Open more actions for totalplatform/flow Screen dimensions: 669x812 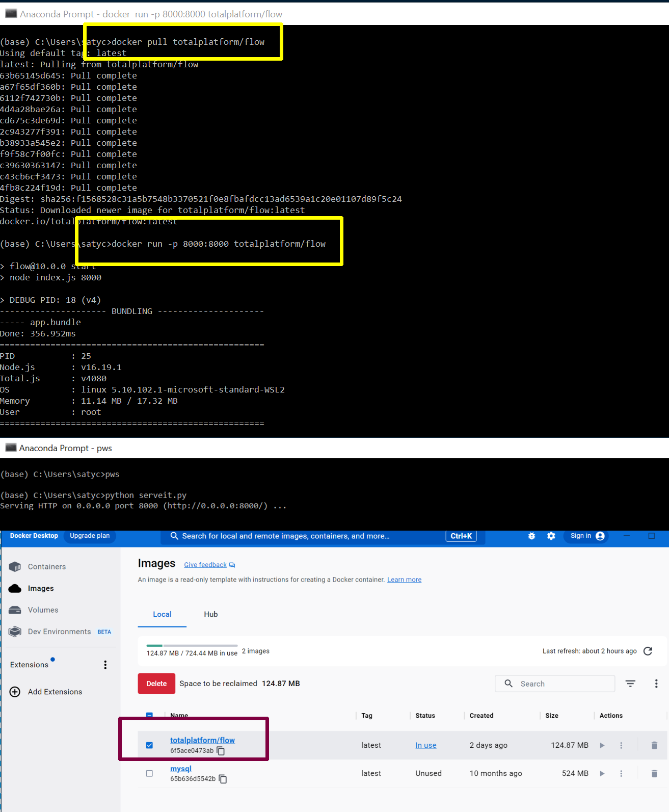point(621,745)
